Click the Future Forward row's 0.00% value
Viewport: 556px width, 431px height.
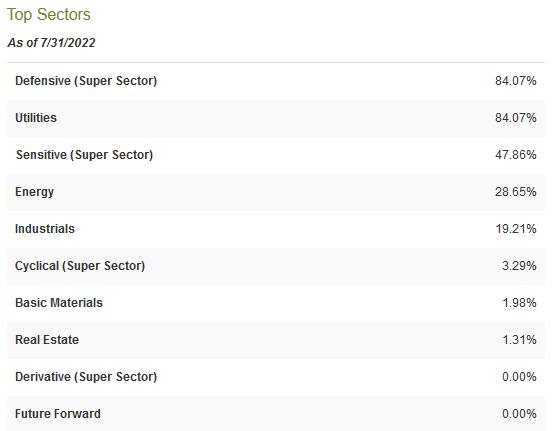click(x=519, y=414)
